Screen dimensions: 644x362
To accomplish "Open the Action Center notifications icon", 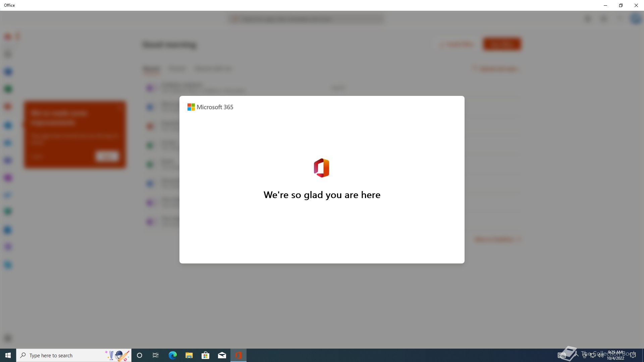I will (633, 355).
